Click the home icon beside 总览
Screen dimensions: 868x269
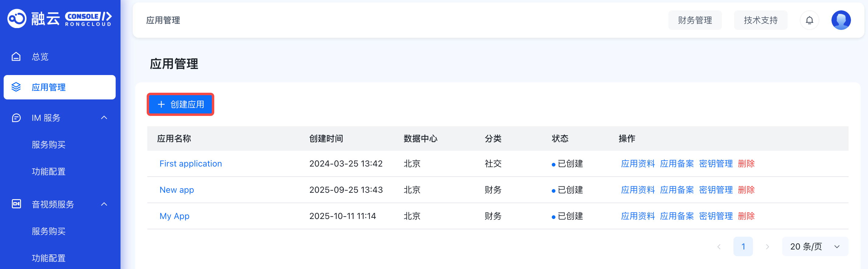click(16, 57)
